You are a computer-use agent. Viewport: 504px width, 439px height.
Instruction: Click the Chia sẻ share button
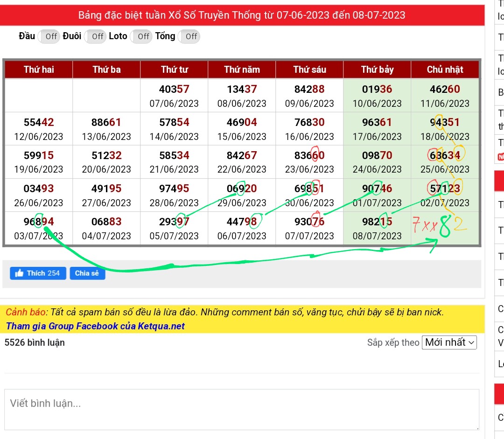87,273
